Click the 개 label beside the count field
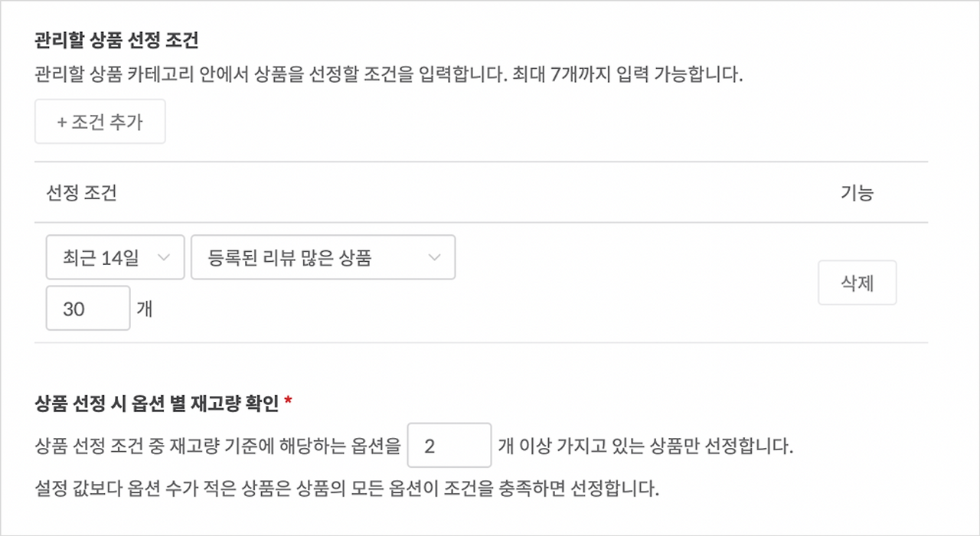Viewport: 980px width, 536px height. coord(145,309)
